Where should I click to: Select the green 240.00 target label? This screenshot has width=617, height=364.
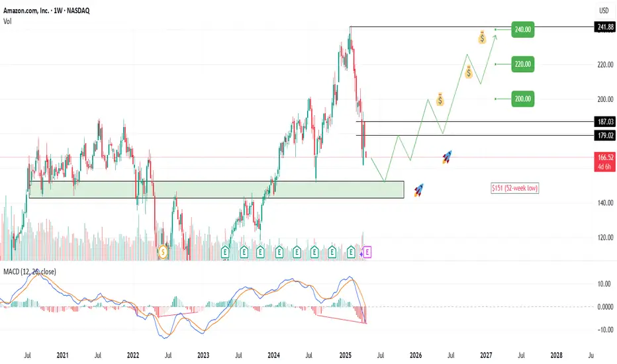click(522, 30)
